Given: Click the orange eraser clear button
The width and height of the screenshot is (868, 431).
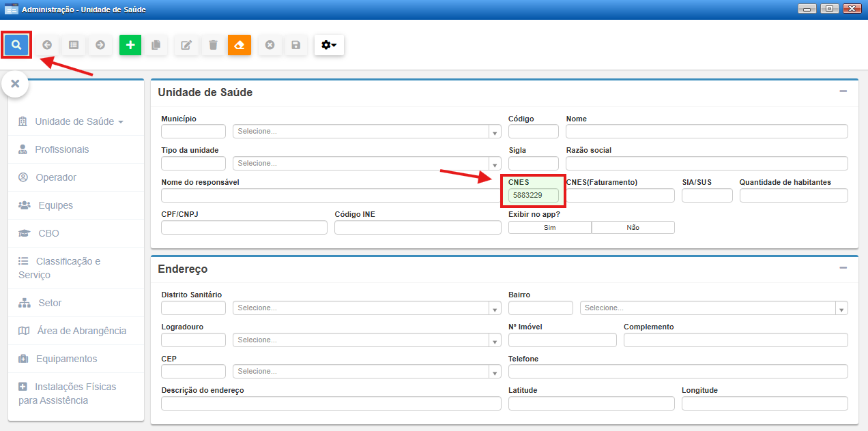Looking at the screenshot, I should (240, 45).
